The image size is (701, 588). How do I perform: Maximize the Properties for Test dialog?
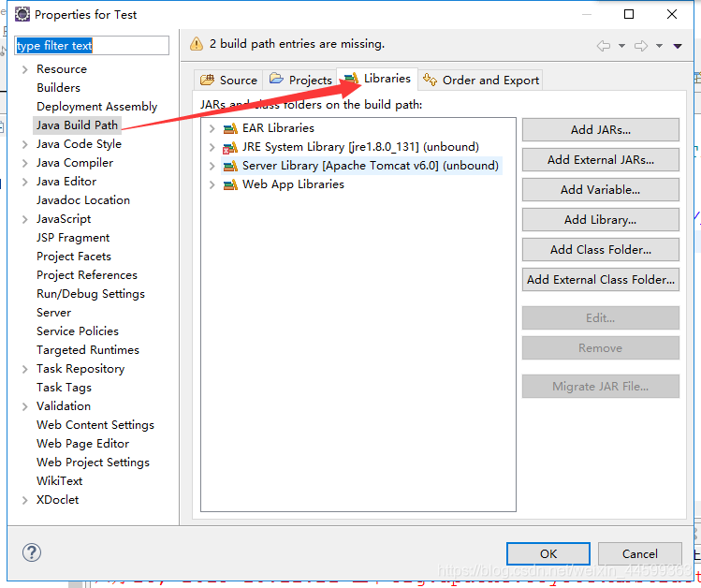(x=629, y=14)
